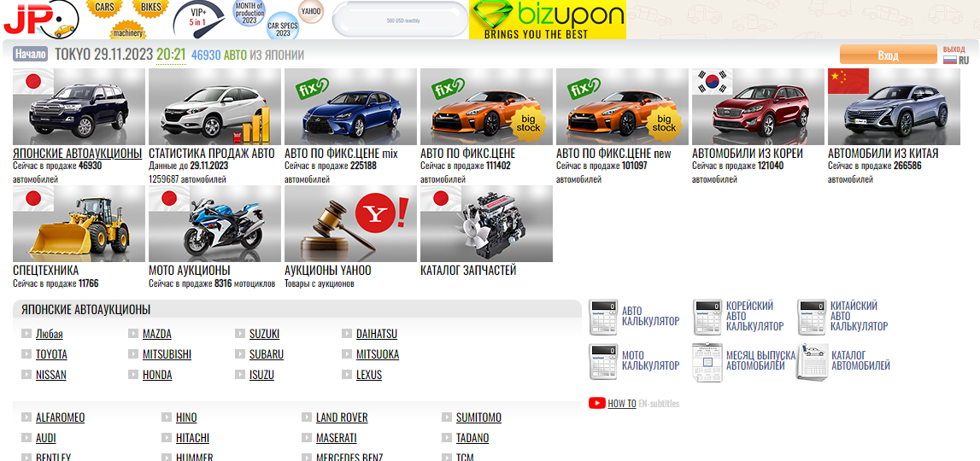Select MITSUOKA make
Viewport: 980px width, 461px height.
378,354
